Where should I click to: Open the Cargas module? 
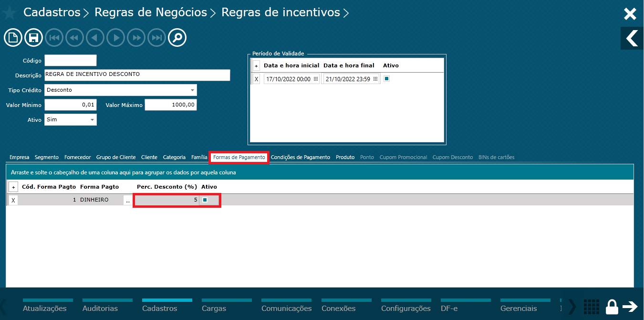click(x=214, y=309)
